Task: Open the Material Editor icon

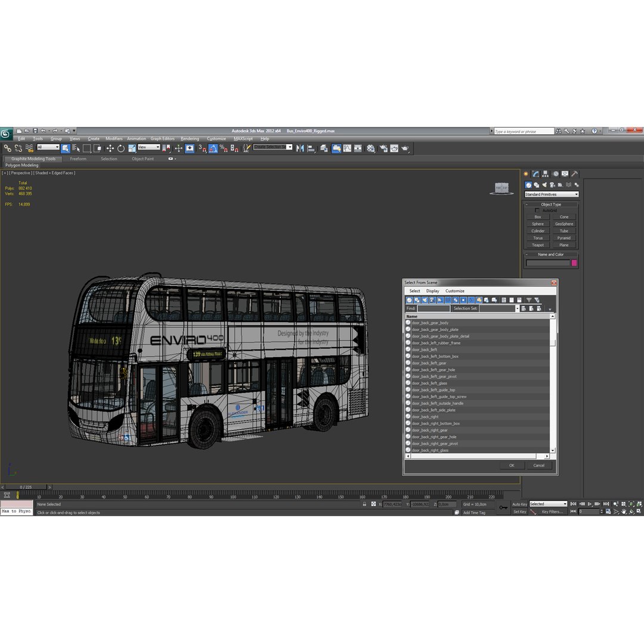Action: [371, 148]
